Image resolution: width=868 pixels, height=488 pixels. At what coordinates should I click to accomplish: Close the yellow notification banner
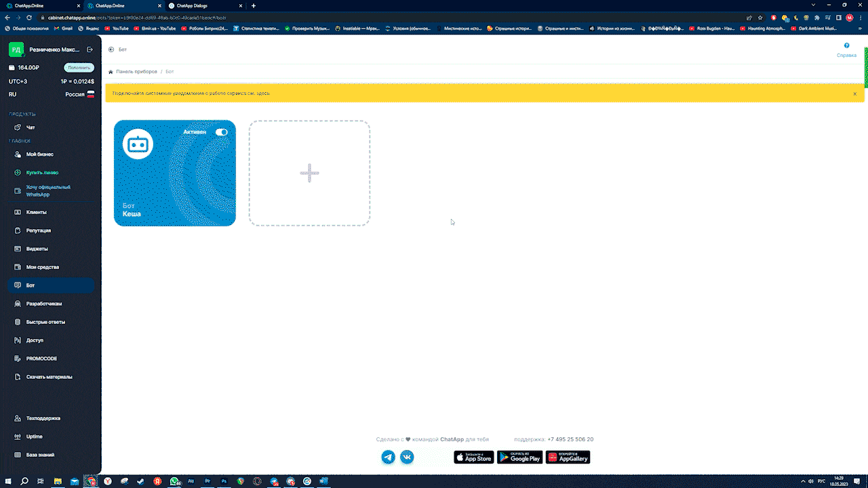tap(854, 94)
